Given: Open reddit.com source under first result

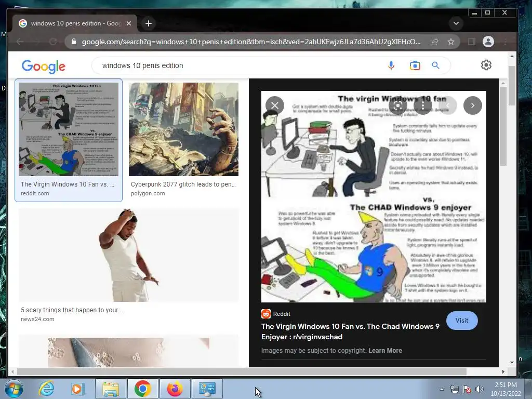Looking at the screenshot, I should 35,193.
